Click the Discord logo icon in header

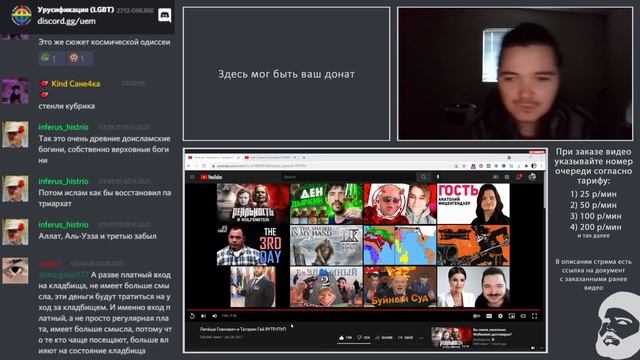[164, 16]
